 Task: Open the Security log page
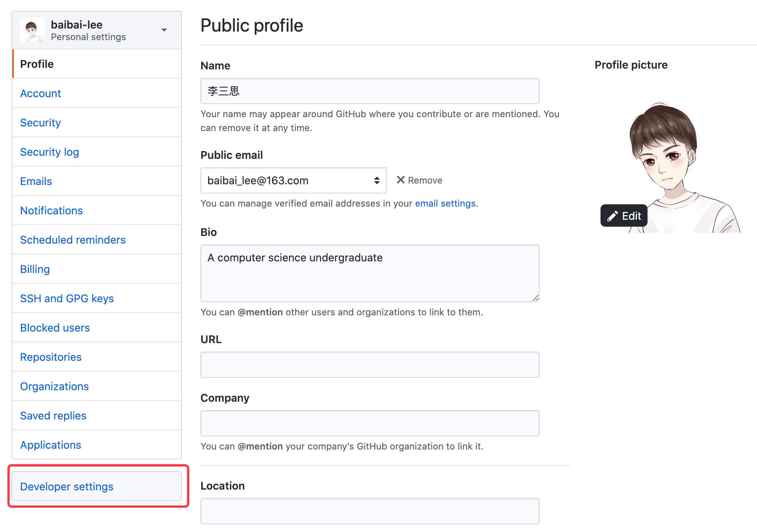49,152
